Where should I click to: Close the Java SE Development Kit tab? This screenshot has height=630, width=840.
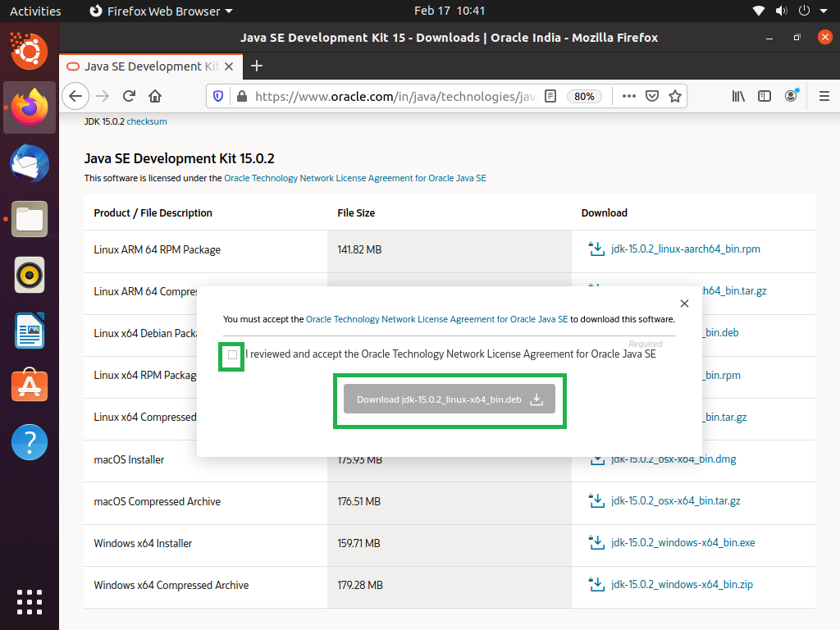(229, 66)
